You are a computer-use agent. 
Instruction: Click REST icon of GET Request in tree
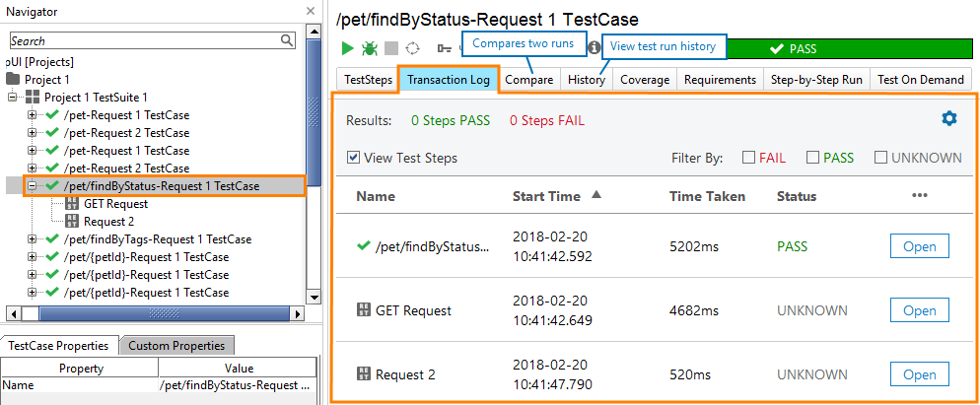[x=72, y=204]
